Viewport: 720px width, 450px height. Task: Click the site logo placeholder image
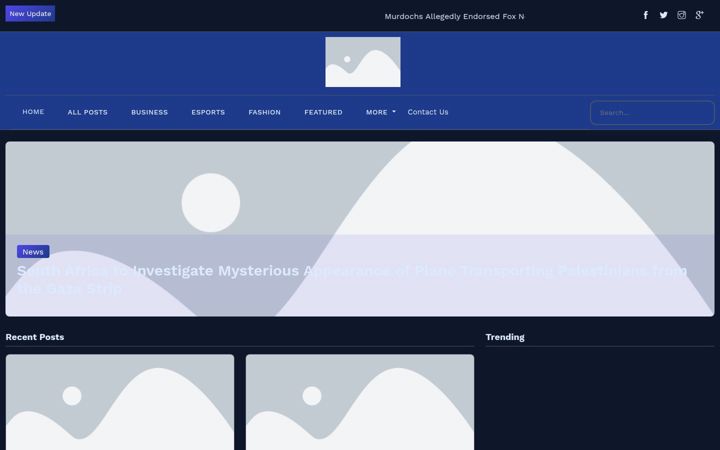click(363, 62)
